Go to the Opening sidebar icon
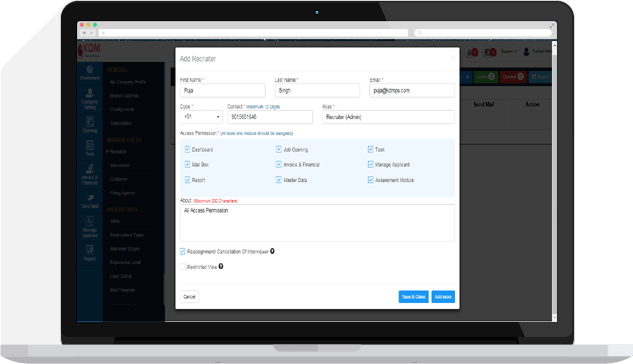Screen dimensions: 633x364 point(90,124)
